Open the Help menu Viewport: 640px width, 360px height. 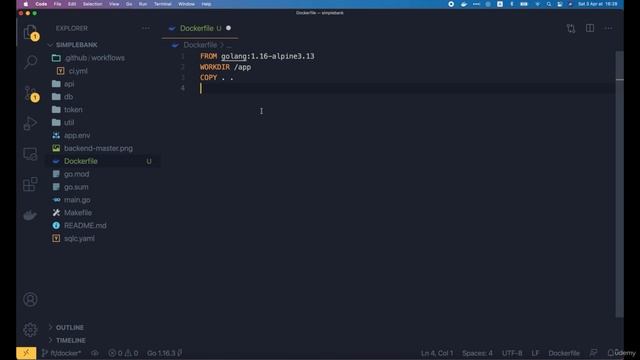point(206,4)
